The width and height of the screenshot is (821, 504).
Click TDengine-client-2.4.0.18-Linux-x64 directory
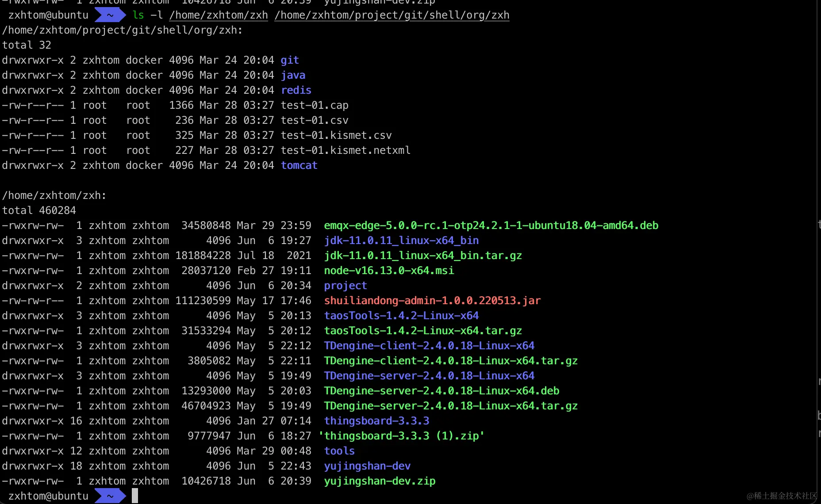429,346
